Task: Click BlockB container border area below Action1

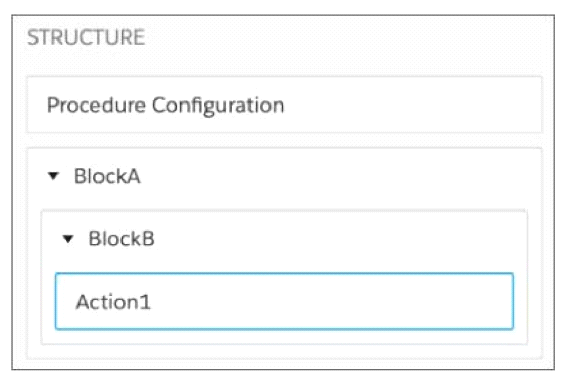Action: [x=284, y=337]
